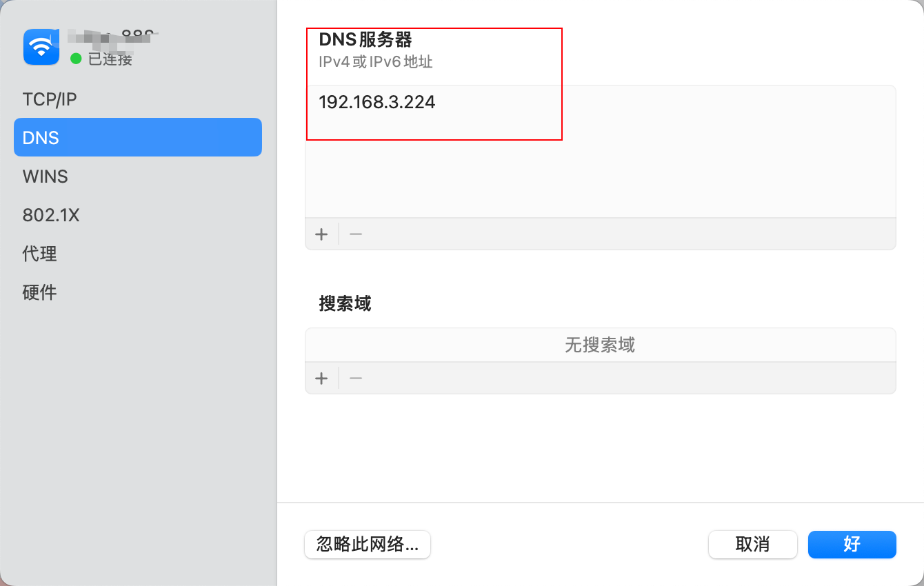Screen dimensions: 924x586
Task: Switch to the WINS settings pane
Action: point(45,176)
